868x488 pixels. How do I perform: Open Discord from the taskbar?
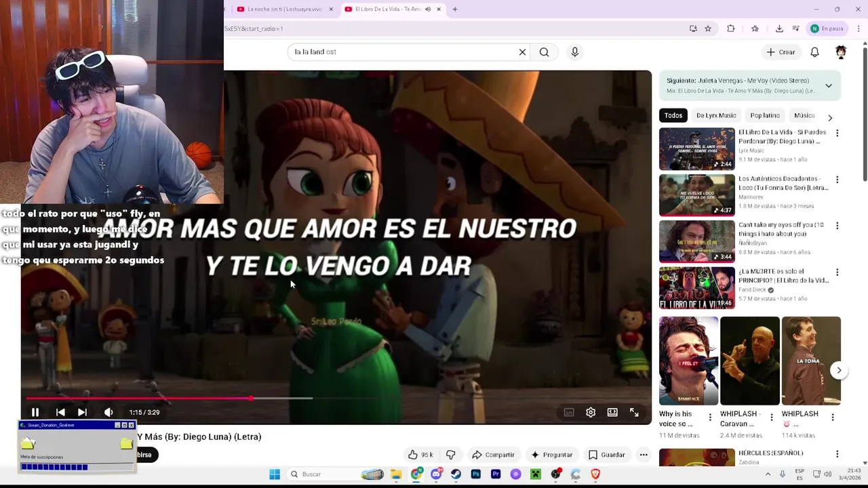coord(436,474)
